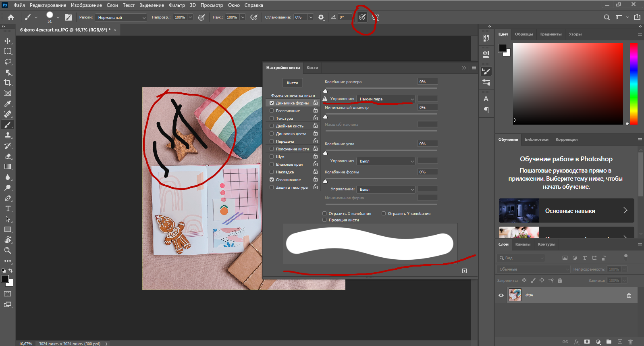Disable Сглаживание checkbox

coord(272,179)
